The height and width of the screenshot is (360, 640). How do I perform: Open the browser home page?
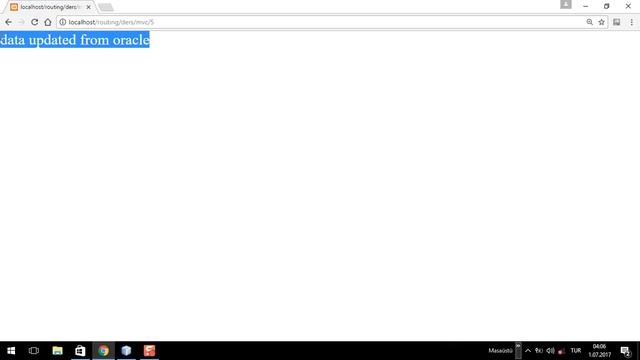[x=48, y=22]
